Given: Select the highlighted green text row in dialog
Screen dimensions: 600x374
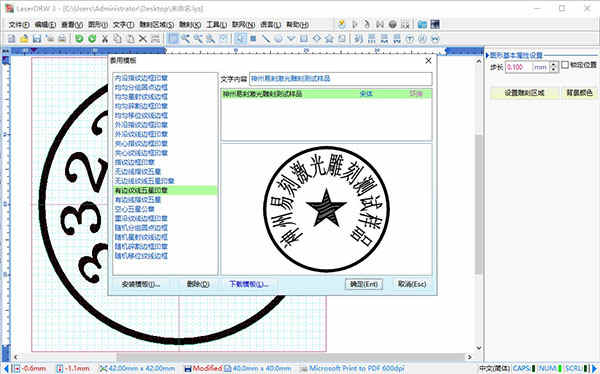Looking at the screenshot, I should [326, 94].
